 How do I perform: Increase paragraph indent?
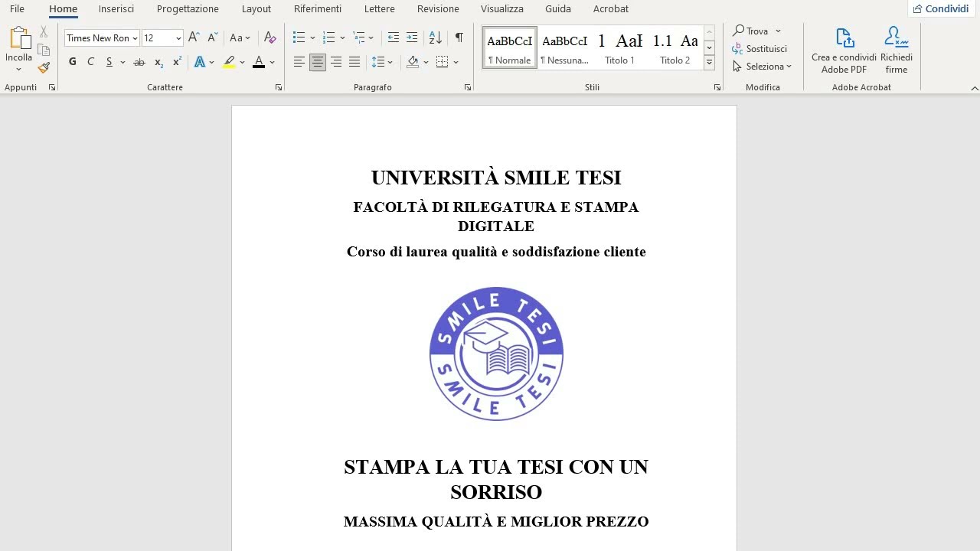[x=412, y=37]
